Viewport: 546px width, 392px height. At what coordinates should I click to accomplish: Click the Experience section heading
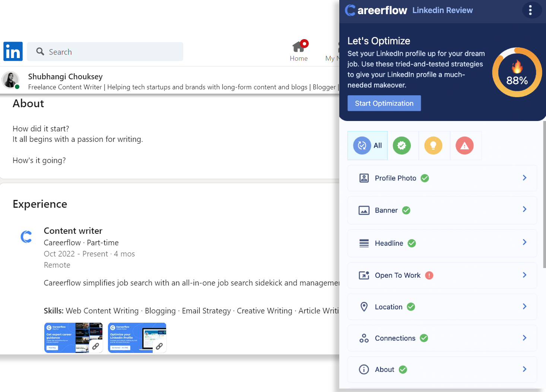(40, 204)
